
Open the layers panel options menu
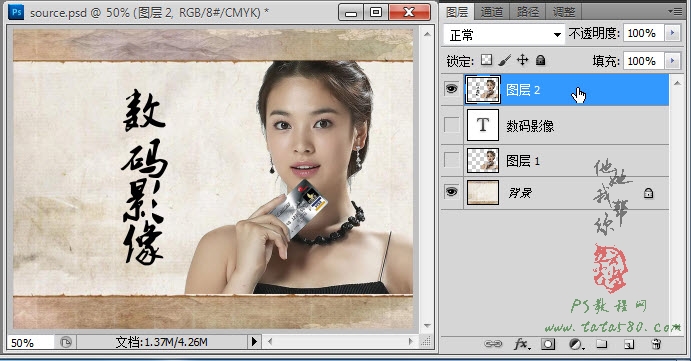coord(675,11)
